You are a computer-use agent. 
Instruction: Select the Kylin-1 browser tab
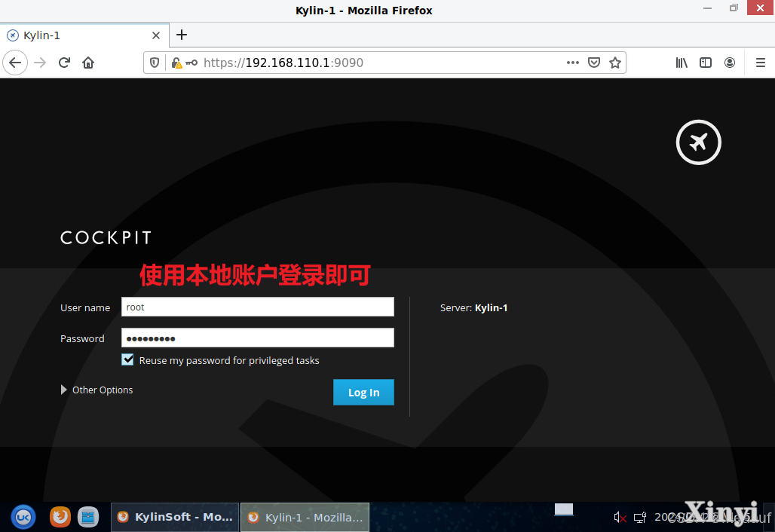pos(84,35)
